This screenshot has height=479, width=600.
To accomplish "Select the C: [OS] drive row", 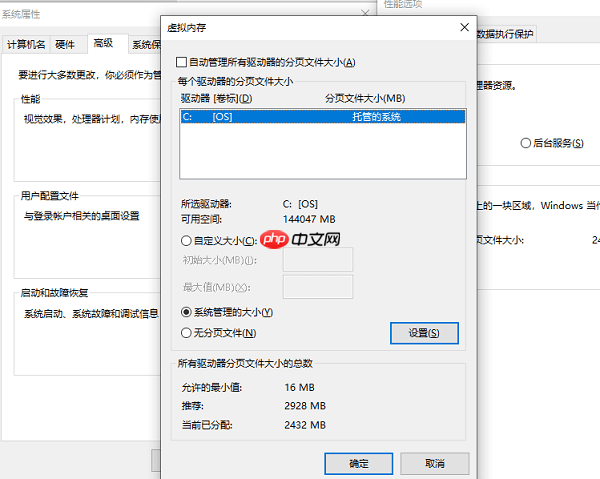I will point(322,117).
